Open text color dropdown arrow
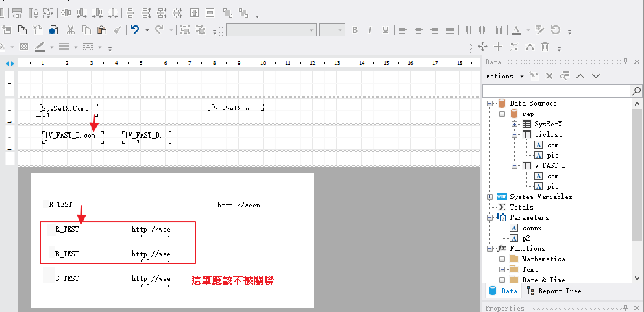This screenshot has width=644, height=312. (x=528, y=30)
